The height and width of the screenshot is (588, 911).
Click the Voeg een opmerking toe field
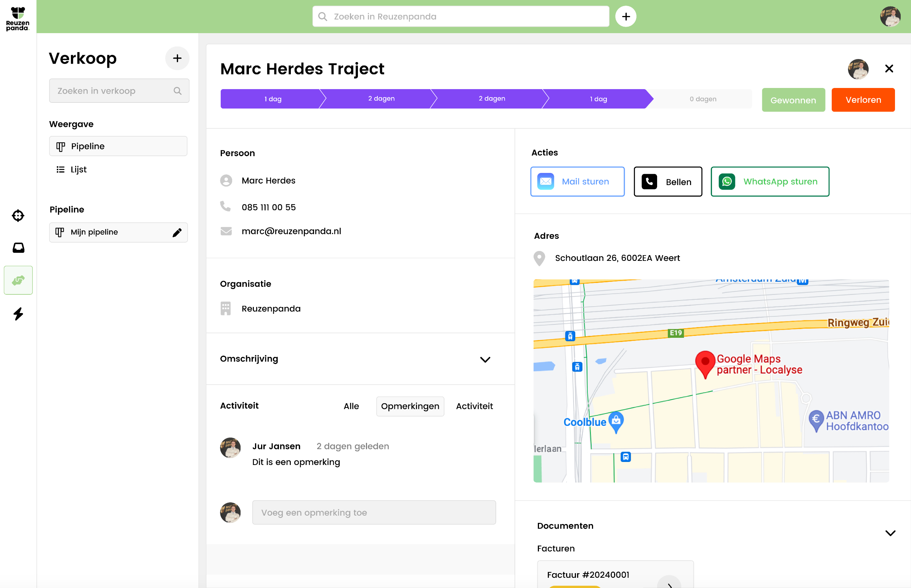pyautogui.click(x=373, y=512)
